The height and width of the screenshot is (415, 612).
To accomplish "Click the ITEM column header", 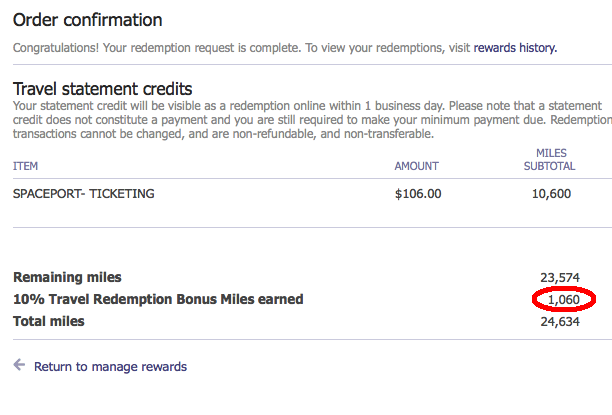I will [25, 166].
